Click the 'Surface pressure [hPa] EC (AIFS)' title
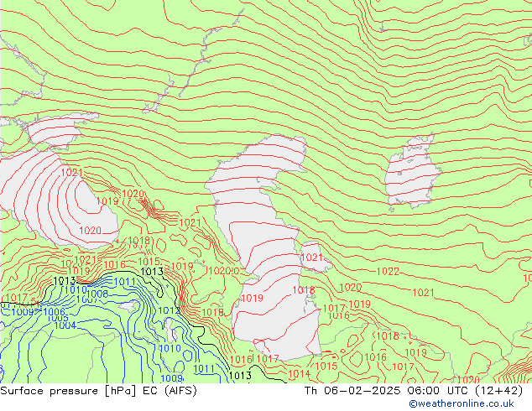The height and width of the screenshot is (411, 532). point(98,391)
